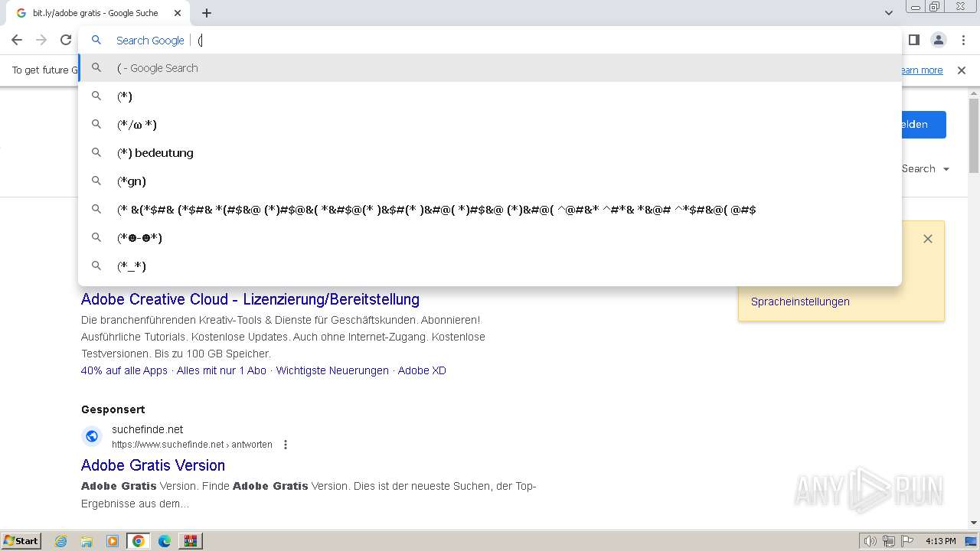Open a new browser tab
This screenshot has width=980, height=551.
pos(207,13)
